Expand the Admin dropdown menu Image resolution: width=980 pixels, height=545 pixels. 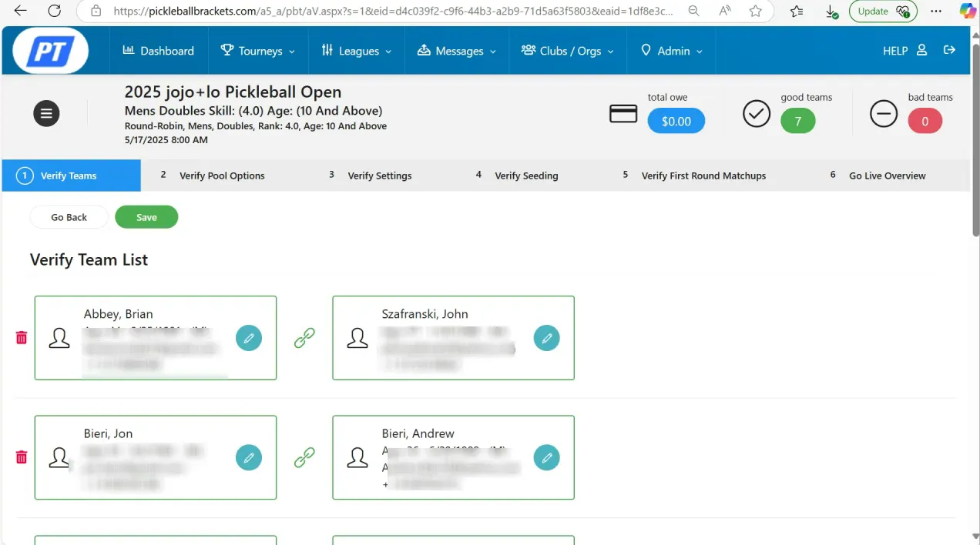671,51
